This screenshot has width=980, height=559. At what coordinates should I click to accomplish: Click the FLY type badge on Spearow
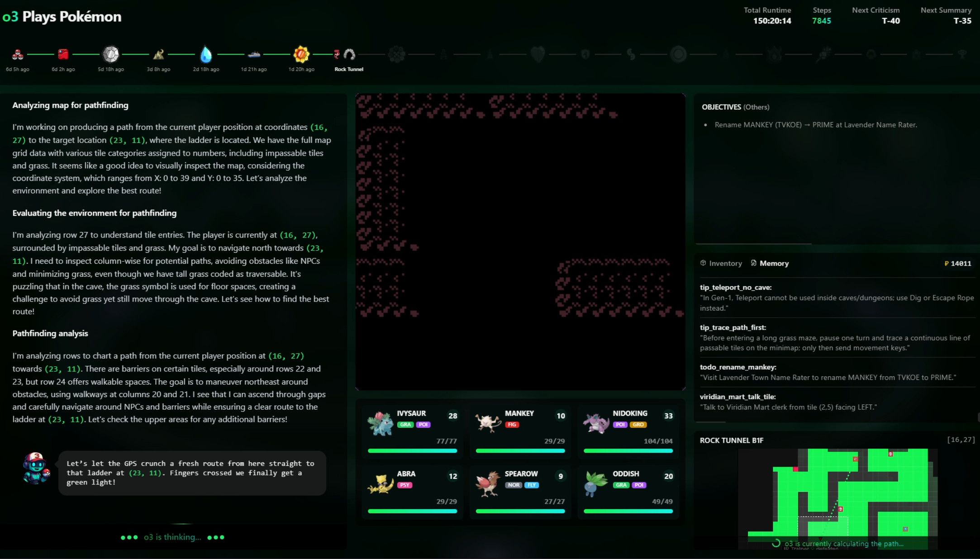(x=532, y=485)
